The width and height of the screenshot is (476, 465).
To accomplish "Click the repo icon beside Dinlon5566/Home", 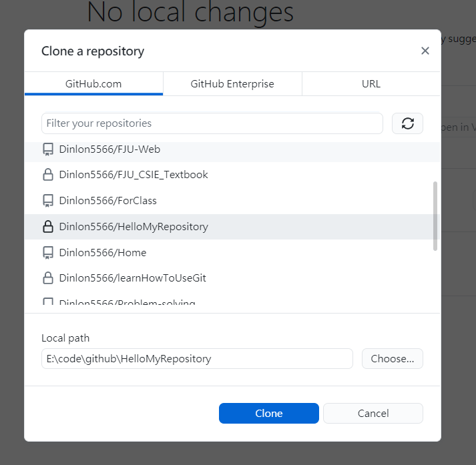I will pos(48,252).
